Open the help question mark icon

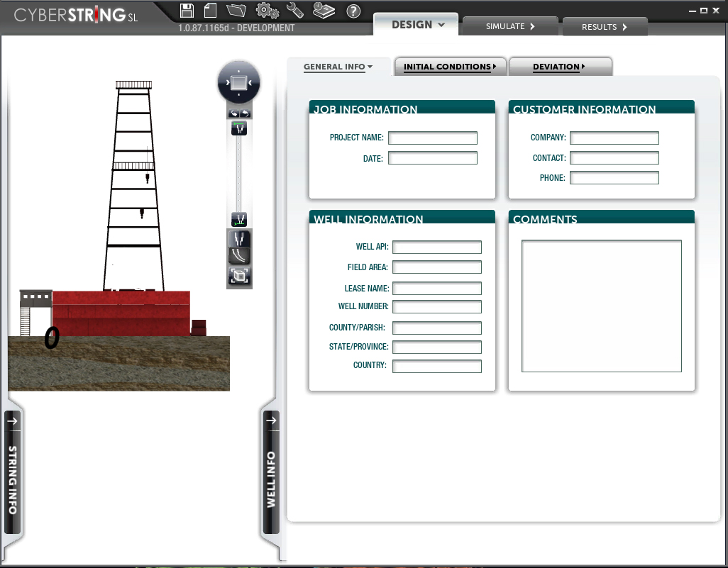tap(353, 11)
